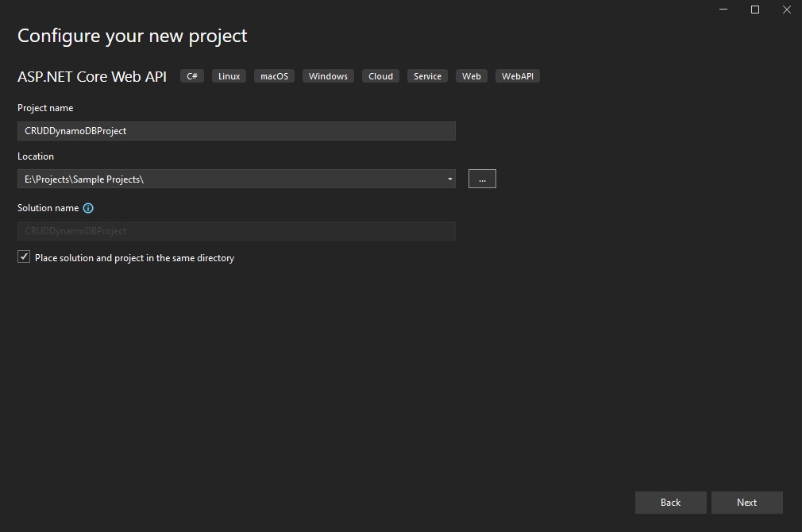The height and width of the screenshot is (532, 802).
Task: Close the Configure project dialog
Action: coord(787,10)
